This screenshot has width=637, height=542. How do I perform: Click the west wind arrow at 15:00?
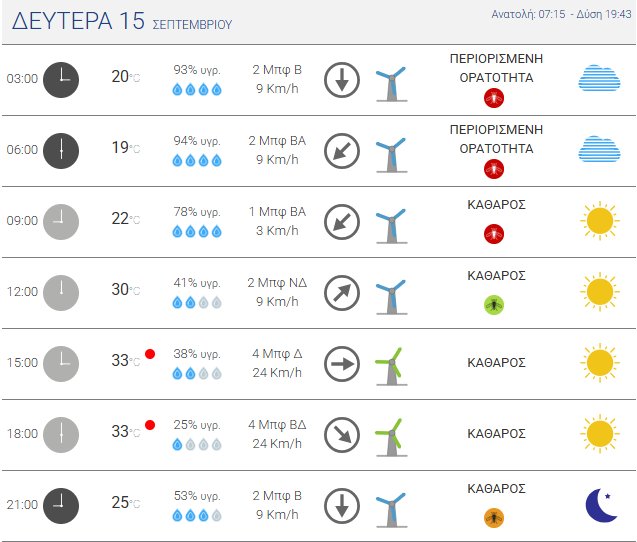(x=342, y=363)
